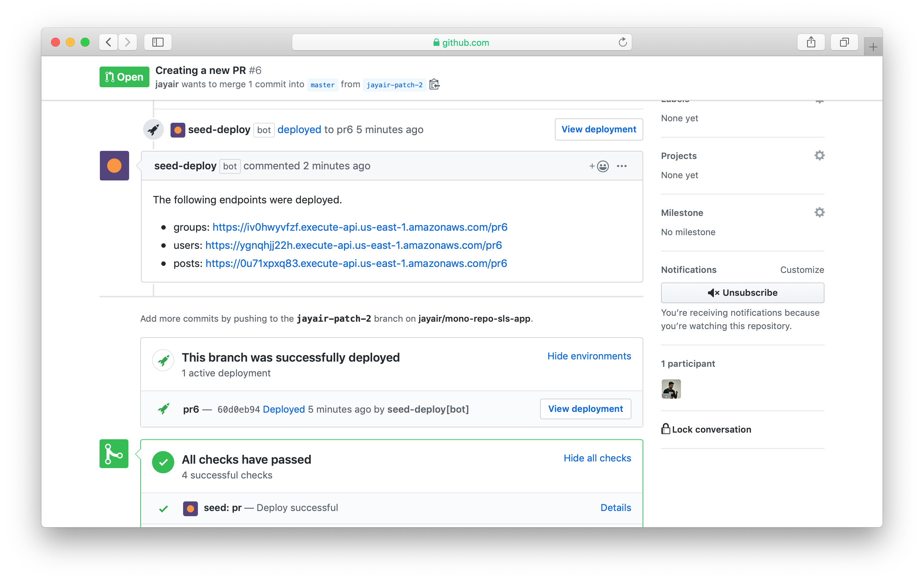This screenshot has height=582, width=924.
Task: Collapse checks via Hide all checks
Action: coord(597,458)
